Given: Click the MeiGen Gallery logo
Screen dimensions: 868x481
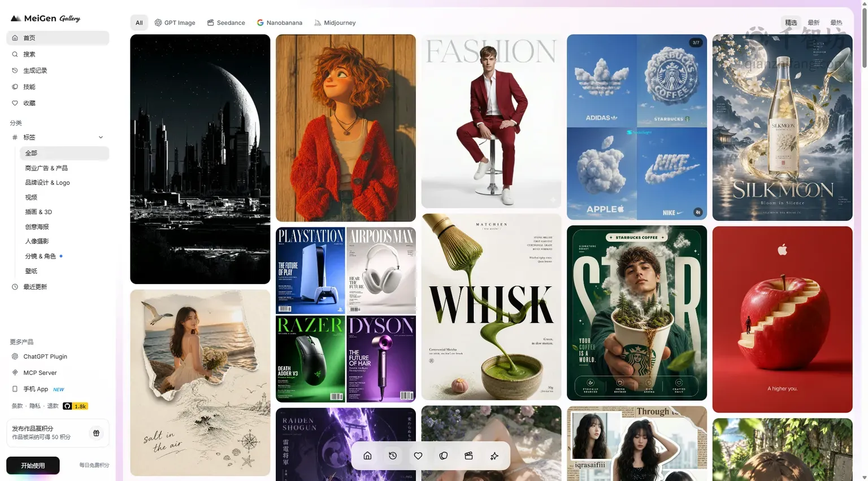Looking at the screenshot, I should coord(46,19).
